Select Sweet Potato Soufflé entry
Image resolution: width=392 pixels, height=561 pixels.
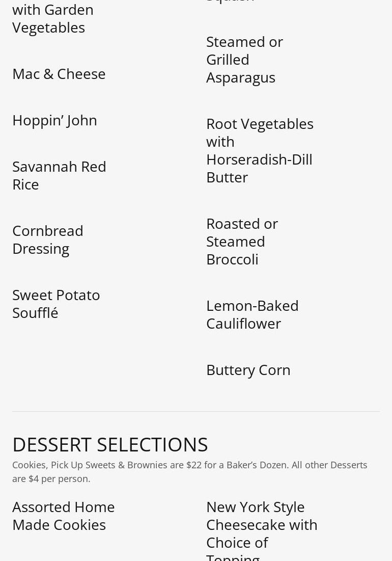[56, 304]
